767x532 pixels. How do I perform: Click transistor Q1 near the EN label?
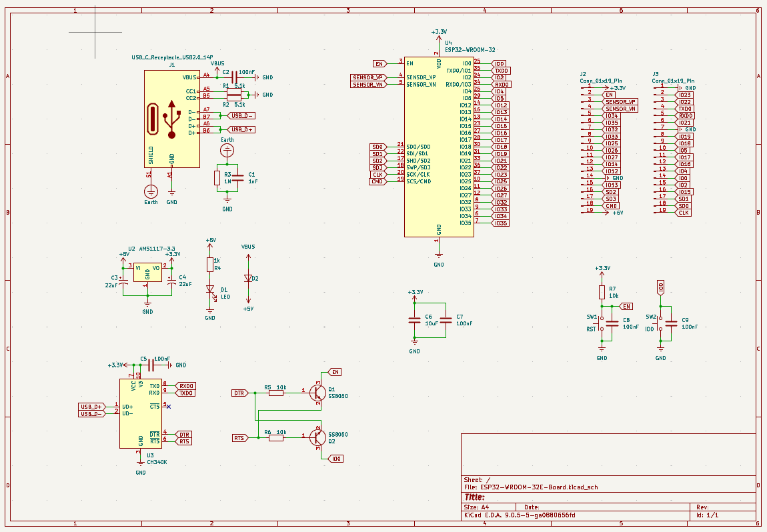[x=318, y=393]
